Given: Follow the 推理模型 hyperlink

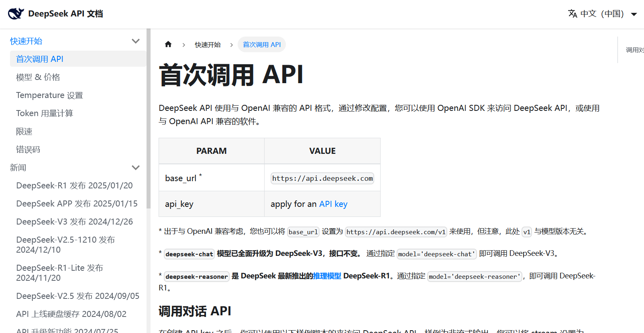Looking at the screenshot, I should point(327,276).
